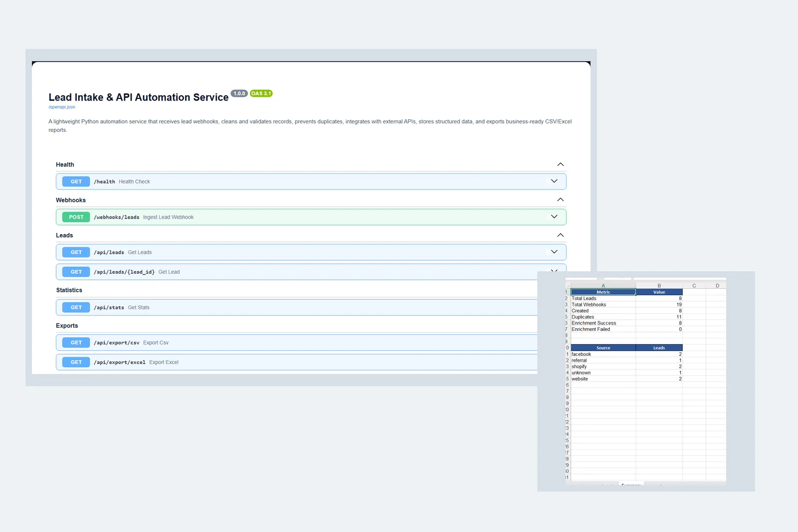Select the Created cell in the spreadsheet

tap(603, 311)
